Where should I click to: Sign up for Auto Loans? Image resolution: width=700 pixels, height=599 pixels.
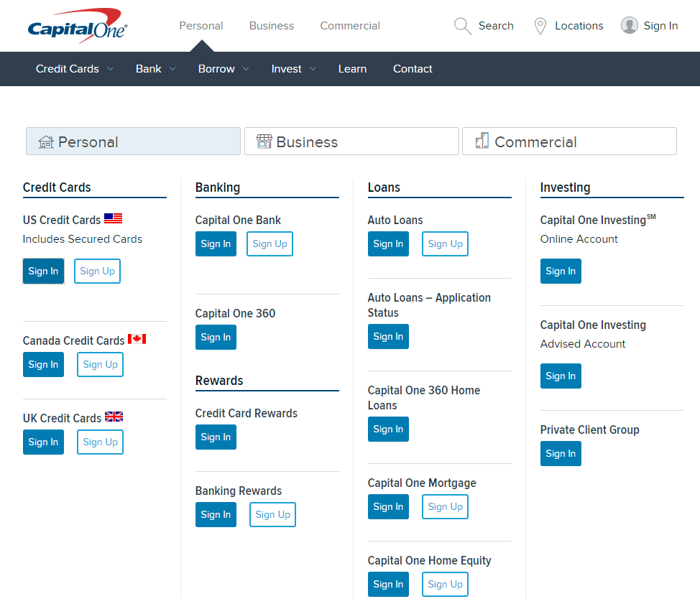click(x=445, y=244)
